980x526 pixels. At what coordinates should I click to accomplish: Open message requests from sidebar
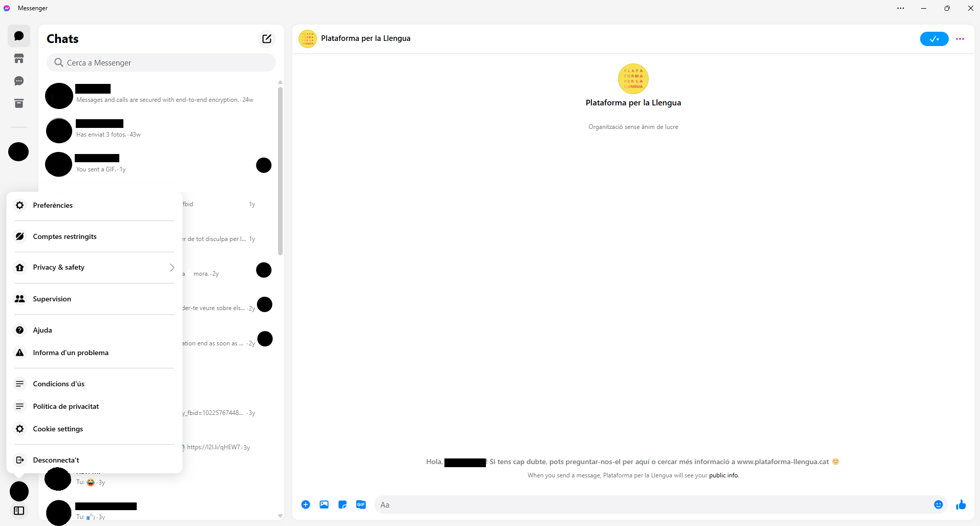point(19,81)
